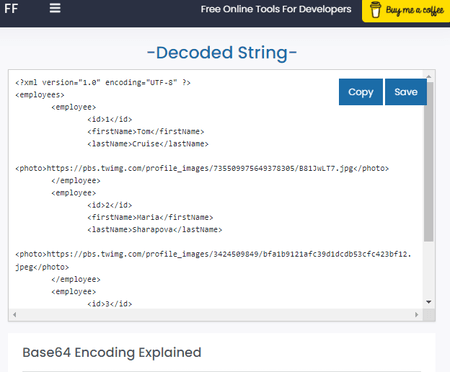The height and width of the screenshot is (372, 450).
Task: Click the scroll left arrow in the text area
Action: (x=14, y=314)
